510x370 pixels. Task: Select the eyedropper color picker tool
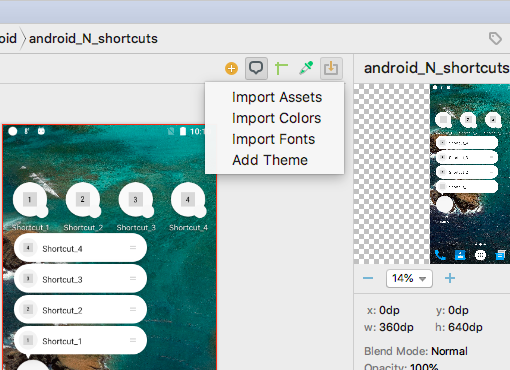pos(306,68)
